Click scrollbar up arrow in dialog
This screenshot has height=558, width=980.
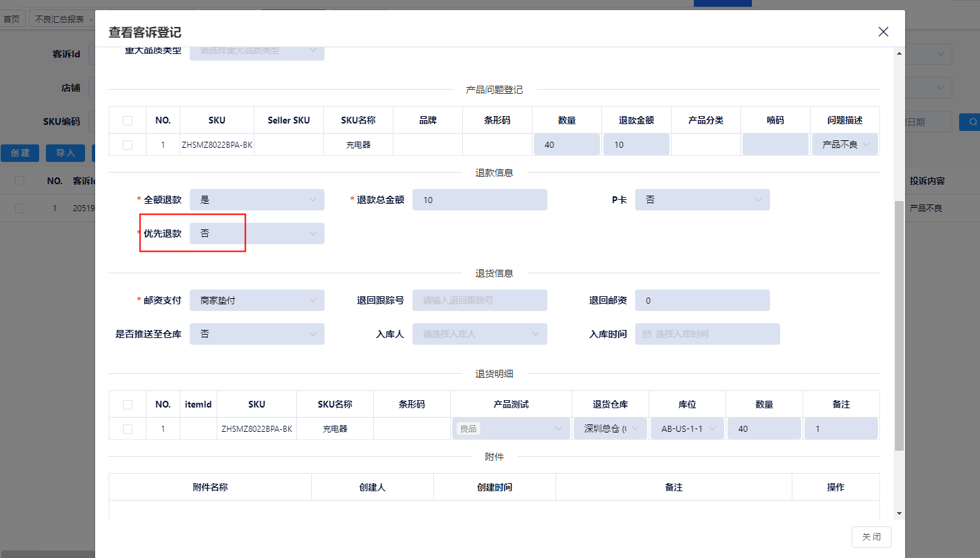[x=898, y=53]
